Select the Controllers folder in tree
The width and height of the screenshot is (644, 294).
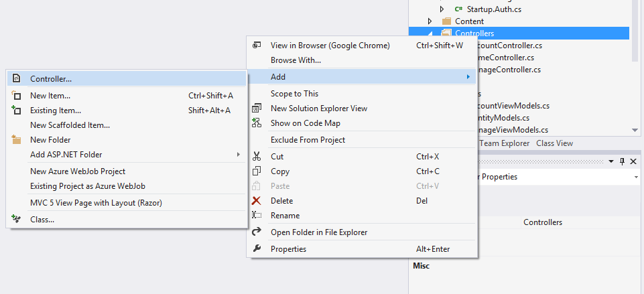click(x=474, y=33)
